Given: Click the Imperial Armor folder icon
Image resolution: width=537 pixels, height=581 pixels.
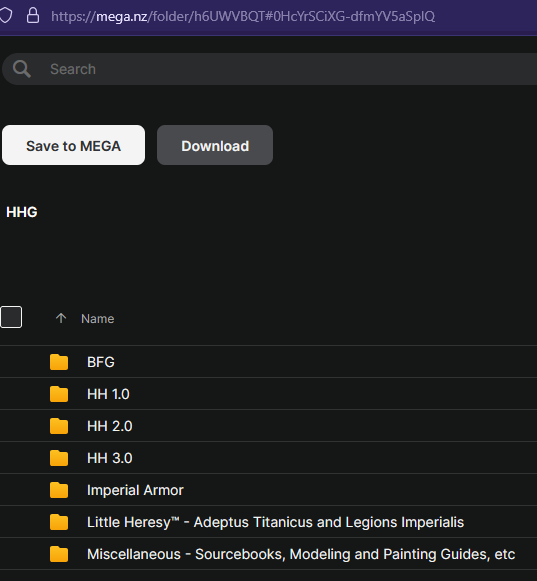Looking at the screenshot, I should 59,490.
